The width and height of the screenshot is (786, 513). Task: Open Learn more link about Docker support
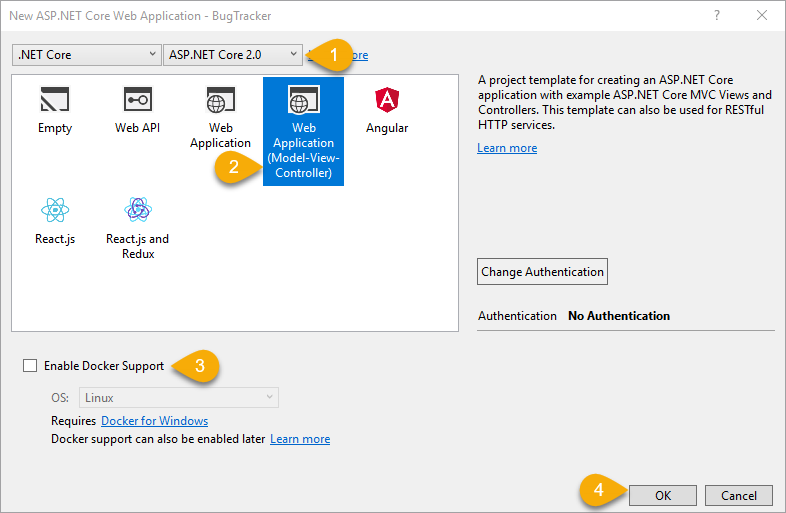point(300,439)
